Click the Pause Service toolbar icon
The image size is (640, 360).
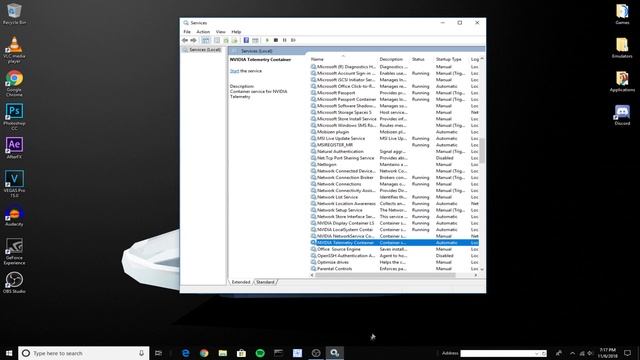pyautogui.click(x=284, y=40)
